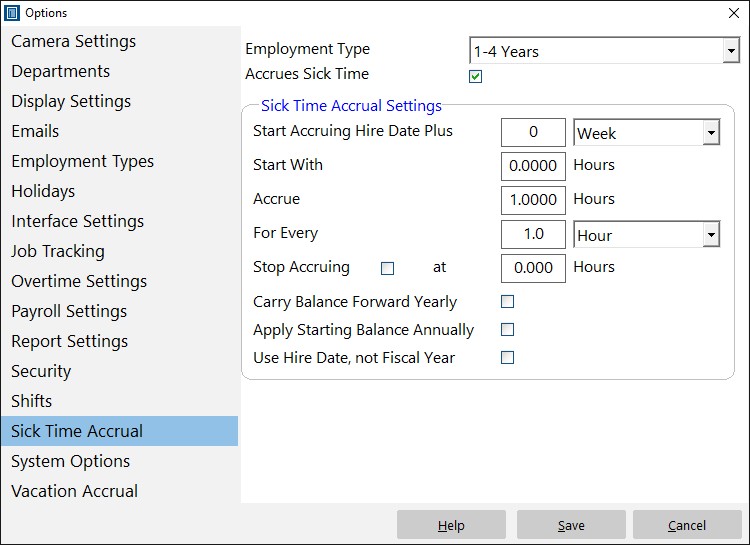
Task: Enable Apply Starting Balance Annually
Action: 507,330
